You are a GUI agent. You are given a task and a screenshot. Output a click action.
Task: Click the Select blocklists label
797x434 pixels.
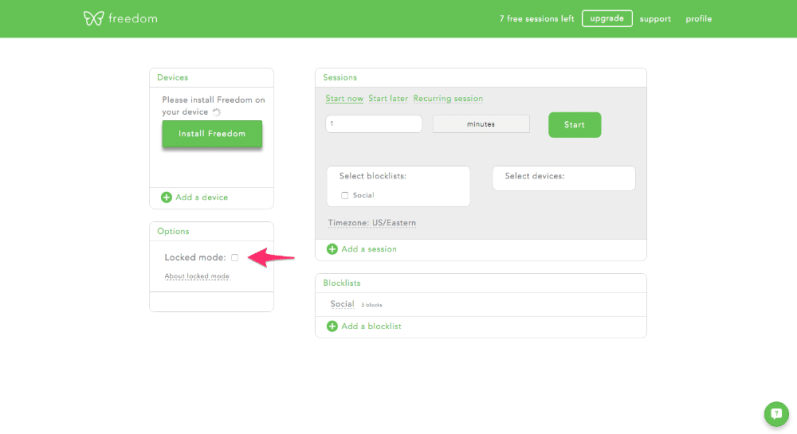coord(373,176)
